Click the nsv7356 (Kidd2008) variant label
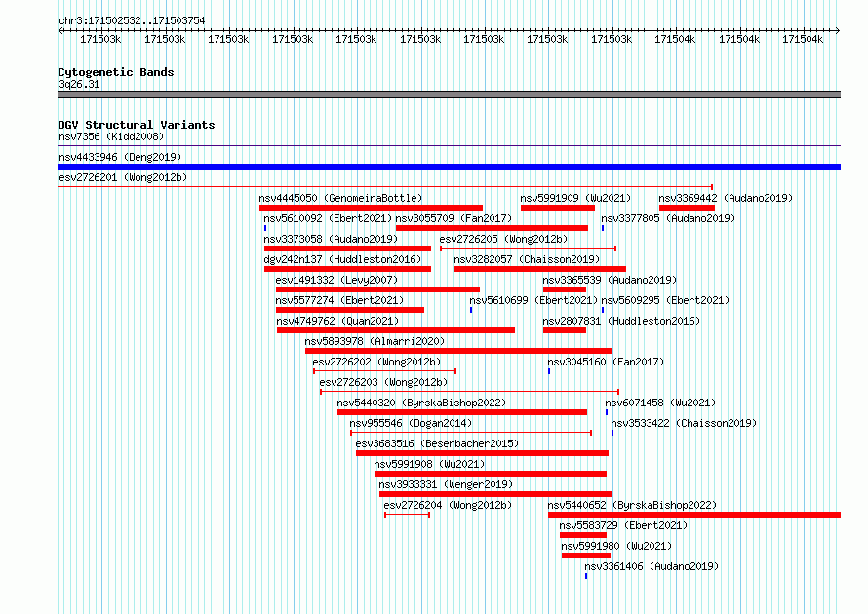This screenshot has width=868, height=614. (x=111, y=136)
